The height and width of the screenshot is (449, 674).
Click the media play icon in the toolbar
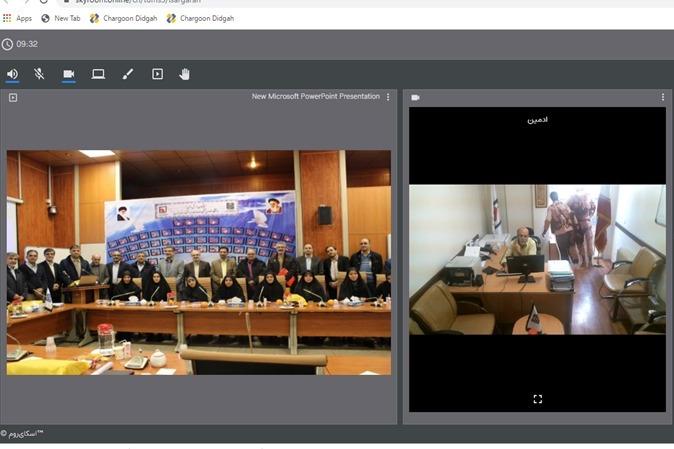coord(157,74)
